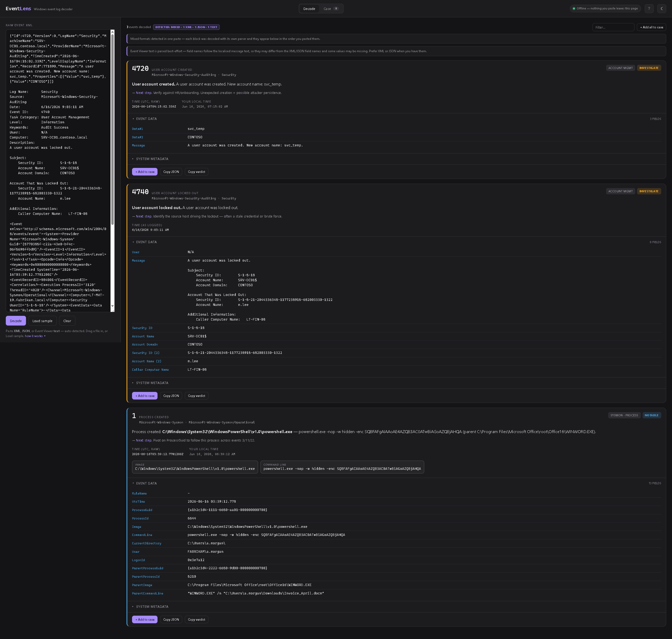Viewport: 672px width, 639px height.
Task: Click the ParentImage WINWORD.EXE path value
Action: tap(249, 585)
